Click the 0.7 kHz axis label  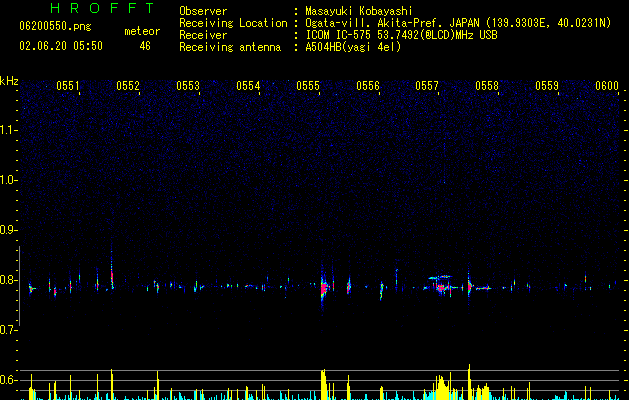[8, 330]
